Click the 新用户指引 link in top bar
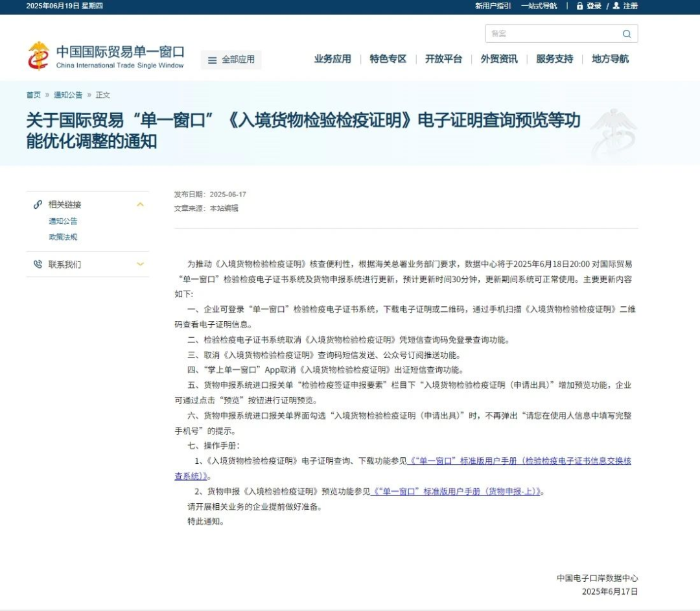The width and height of the screenshot is (700, 611). click(x=493, y=6)
